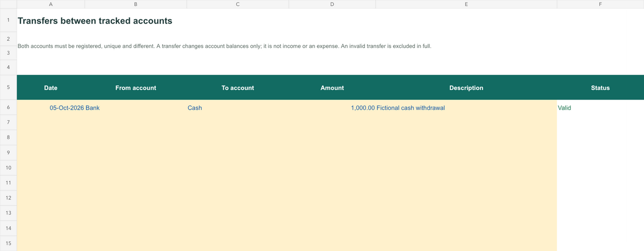Select row 7 header
644x251 pixels.
(x=8, y=123)
